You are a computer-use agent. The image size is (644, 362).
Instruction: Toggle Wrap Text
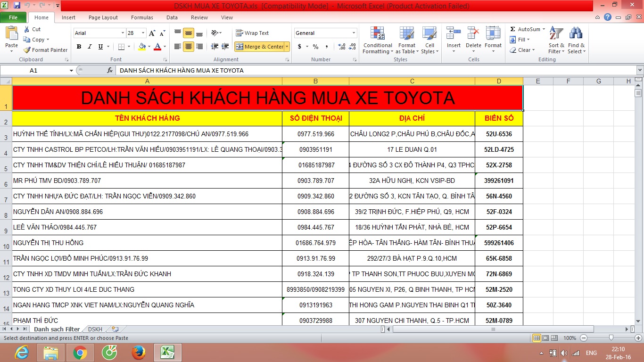(x=252, y=33)
